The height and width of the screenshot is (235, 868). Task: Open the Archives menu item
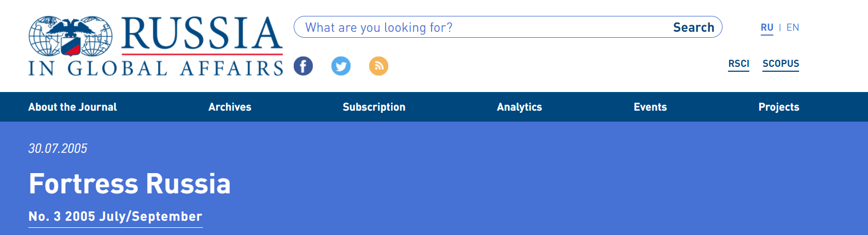tap(230, 107)
